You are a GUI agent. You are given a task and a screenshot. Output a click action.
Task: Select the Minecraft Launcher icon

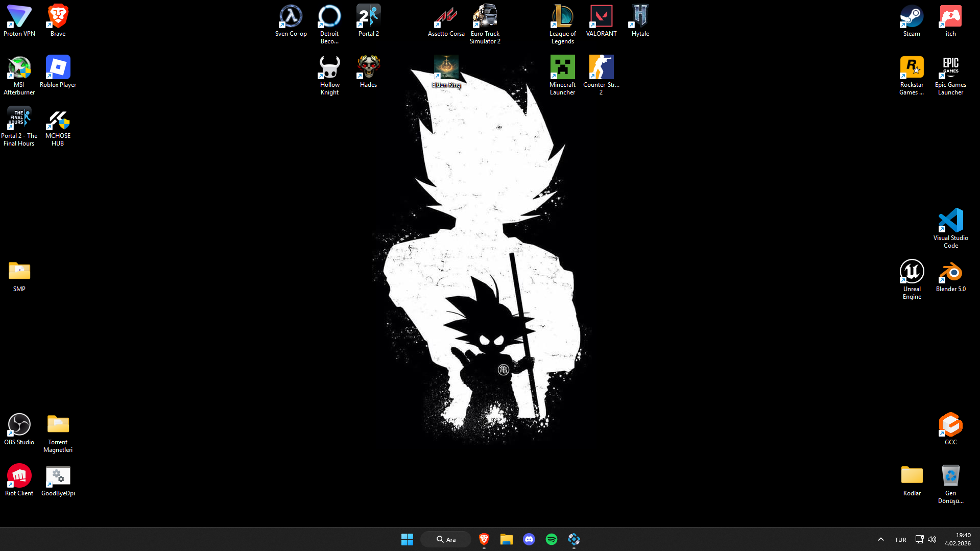(x=563, y=75)
